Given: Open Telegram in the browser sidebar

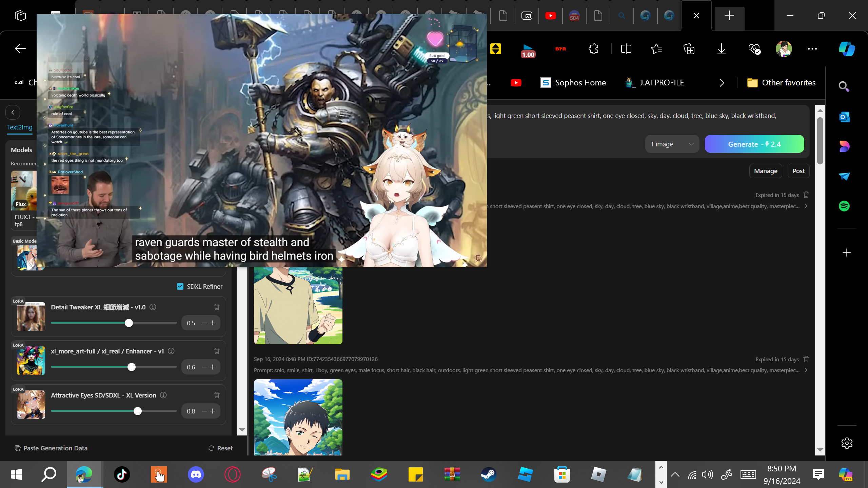Looking at the screenshot, I should point(844,176).
